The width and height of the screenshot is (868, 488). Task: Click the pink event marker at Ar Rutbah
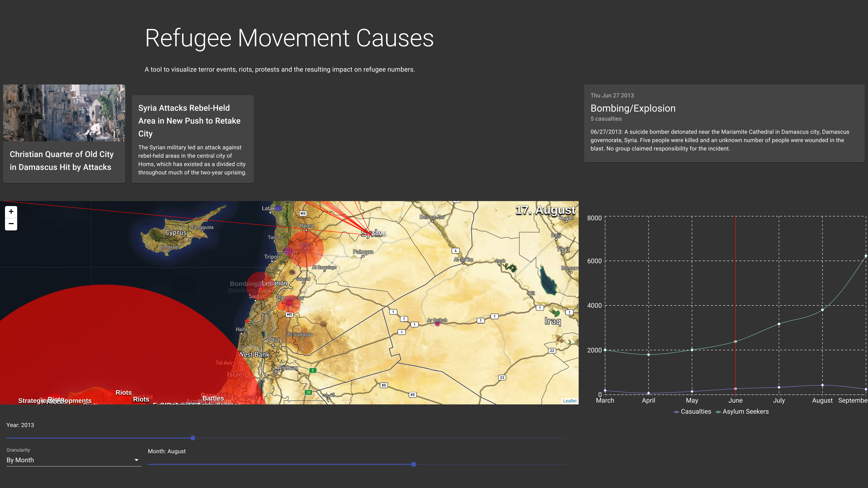(x=437, y=324)
